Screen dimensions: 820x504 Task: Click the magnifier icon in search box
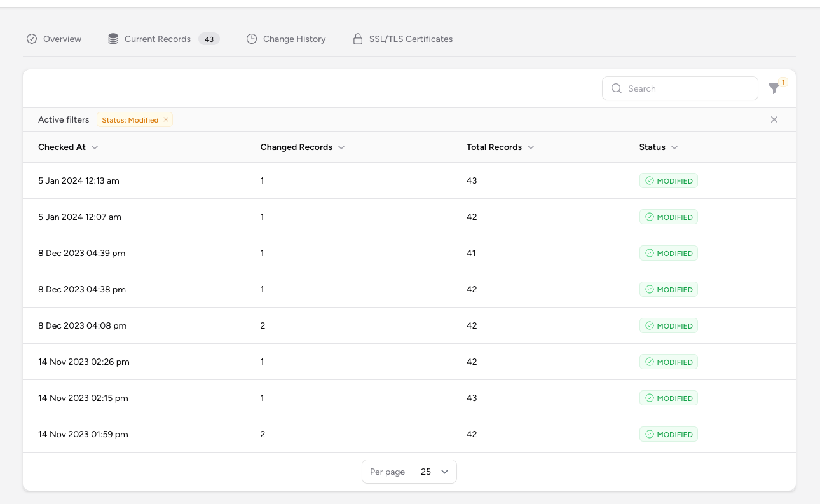point(616,88)
